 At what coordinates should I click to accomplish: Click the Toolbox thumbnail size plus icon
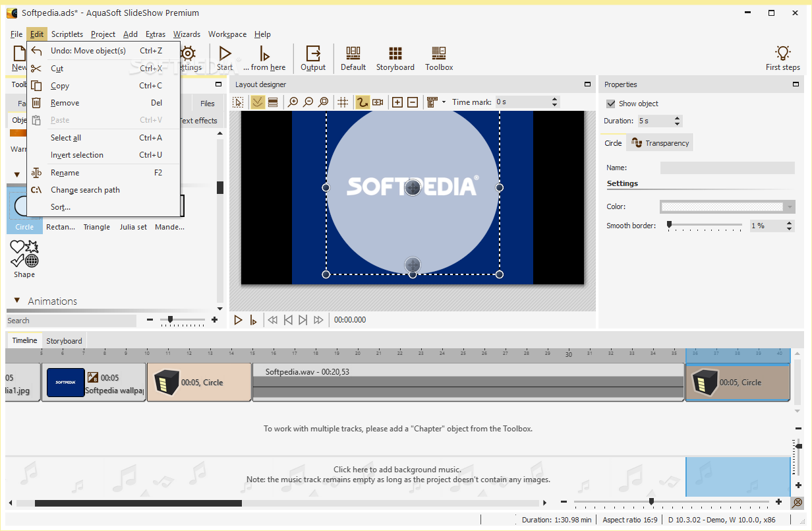214,320
